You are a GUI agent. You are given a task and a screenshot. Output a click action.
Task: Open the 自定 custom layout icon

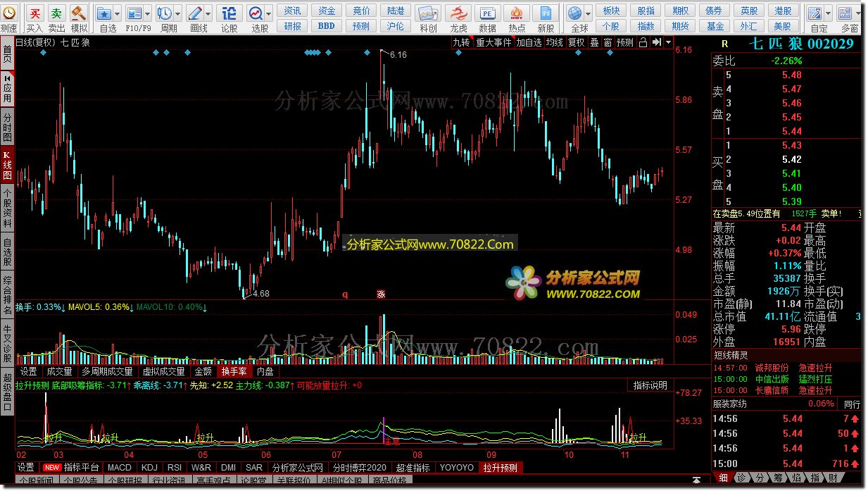[x=814, y=13]
